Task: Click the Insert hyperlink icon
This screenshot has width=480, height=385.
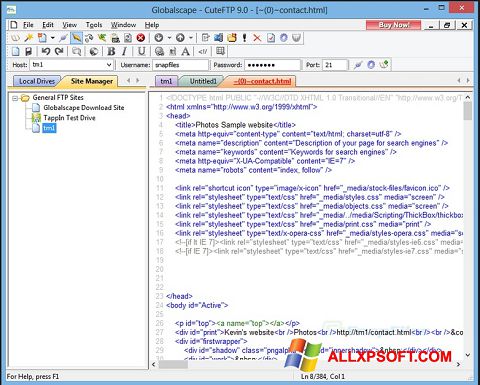Action: tap(159, 51)
